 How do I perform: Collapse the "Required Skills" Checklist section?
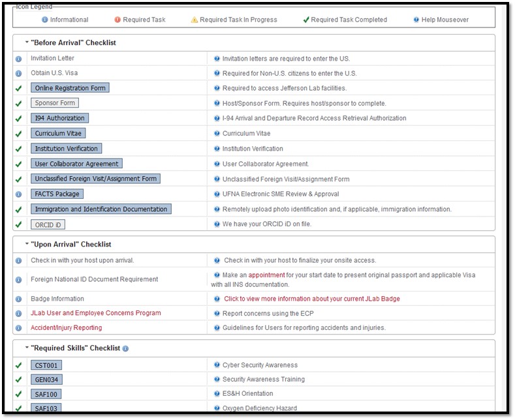point(27,348)
